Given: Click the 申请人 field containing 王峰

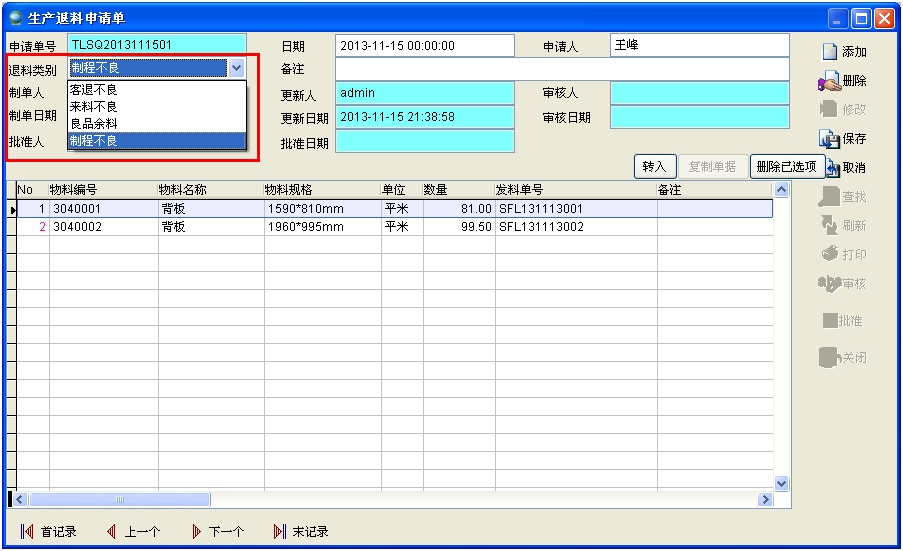Looking at the screenshot, I should [698, 46].
